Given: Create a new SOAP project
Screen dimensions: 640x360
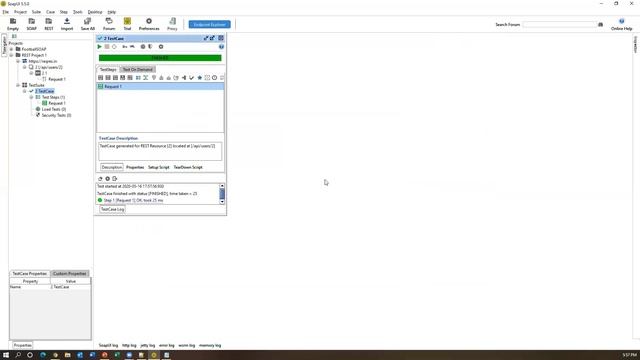Looking at the screenshot, I should (x=31, y=24).
